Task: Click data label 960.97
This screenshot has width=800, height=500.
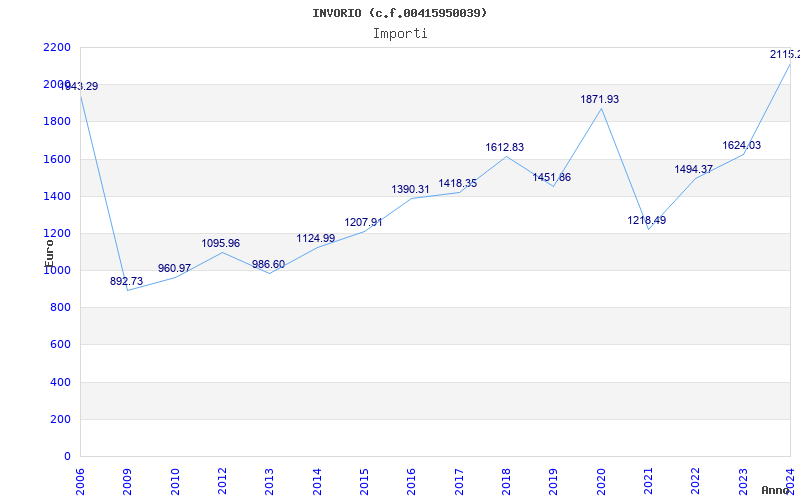Action: click(174, 268)
